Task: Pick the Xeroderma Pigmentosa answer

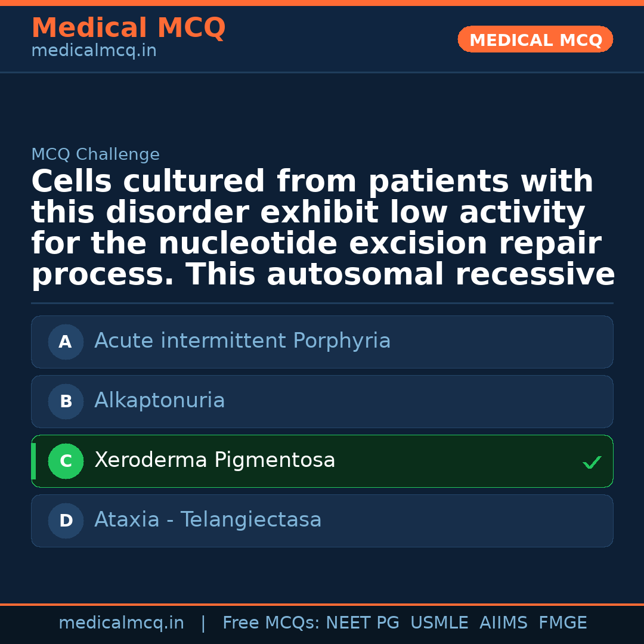Action: [215, 460]
